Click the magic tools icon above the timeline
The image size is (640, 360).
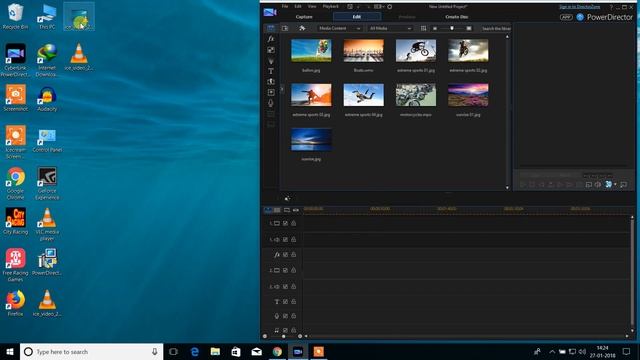pyautogui.click(x=287, y=198)
